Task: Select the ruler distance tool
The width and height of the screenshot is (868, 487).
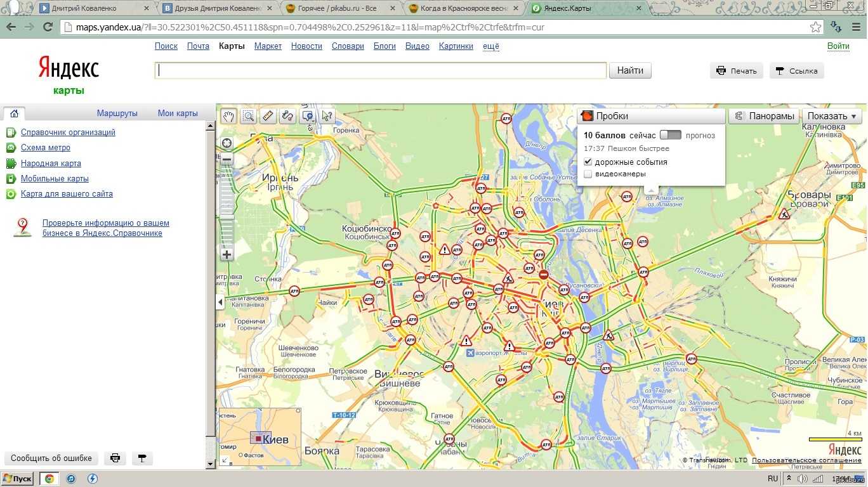Action: click(268, 116)
